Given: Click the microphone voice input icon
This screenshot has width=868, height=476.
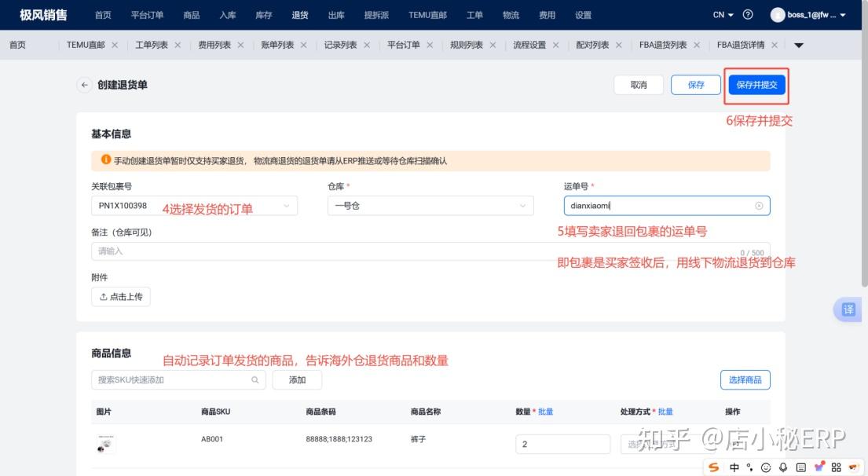Looking at the screenshot, I should (x=782, y=467).
